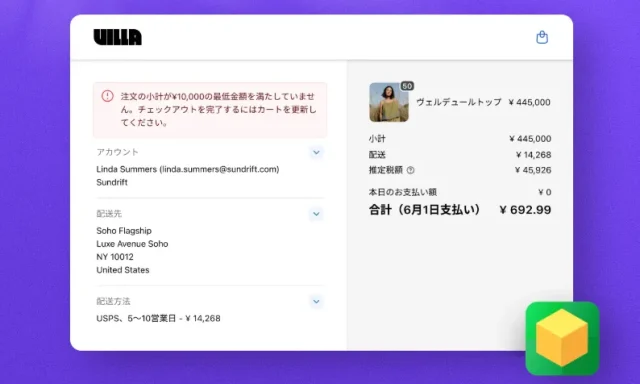This screenshot has width=640, height=384.
Task: Click the 小計 label
Action: point(377,139)
